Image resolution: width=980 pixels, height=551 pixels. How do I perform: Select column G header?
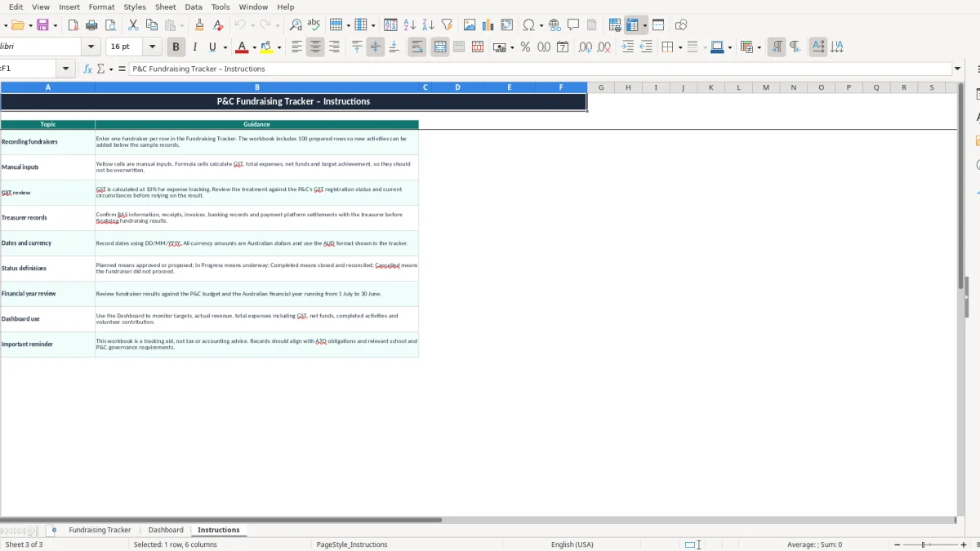pos(601,87)
